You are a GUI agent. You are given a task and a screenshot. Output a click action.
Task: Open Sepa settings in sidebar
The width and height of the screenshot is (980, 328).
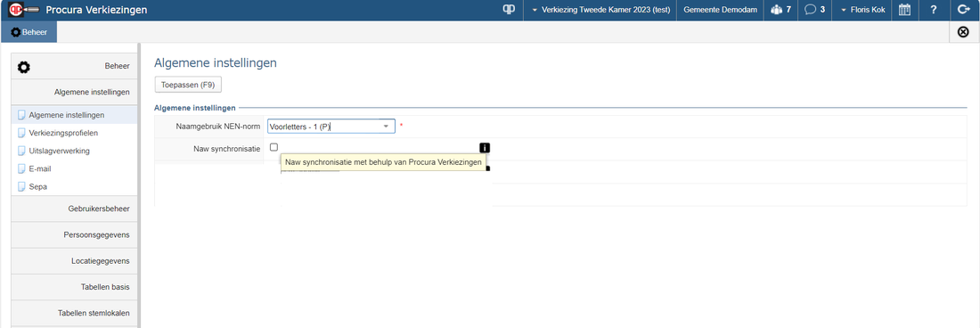pos(38,186)
